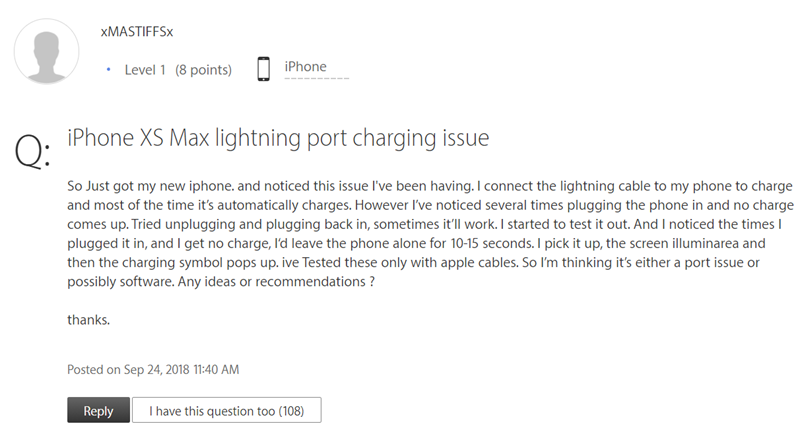Click the (8 points) text
Image resolution: width=800 pixels, height=430 pixels.
coord(203,70)
